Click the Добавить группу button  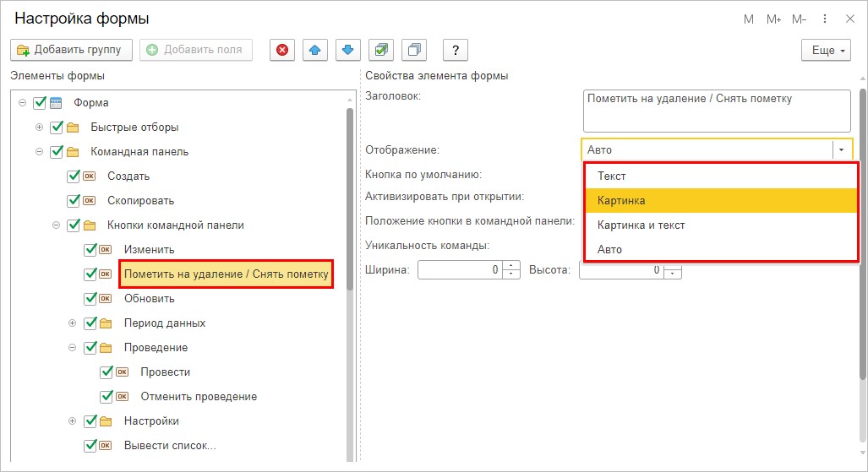pyautogui.click(x=71, y=50)
